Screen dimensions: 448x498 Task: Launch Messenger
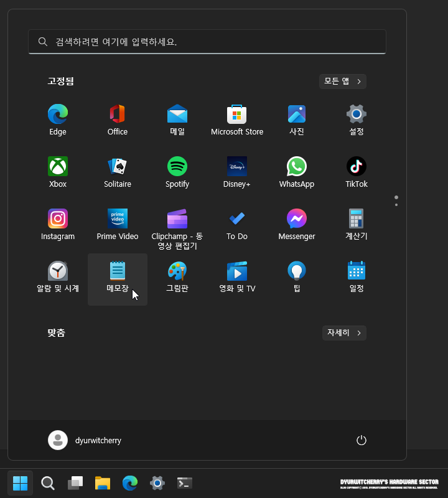297,225
